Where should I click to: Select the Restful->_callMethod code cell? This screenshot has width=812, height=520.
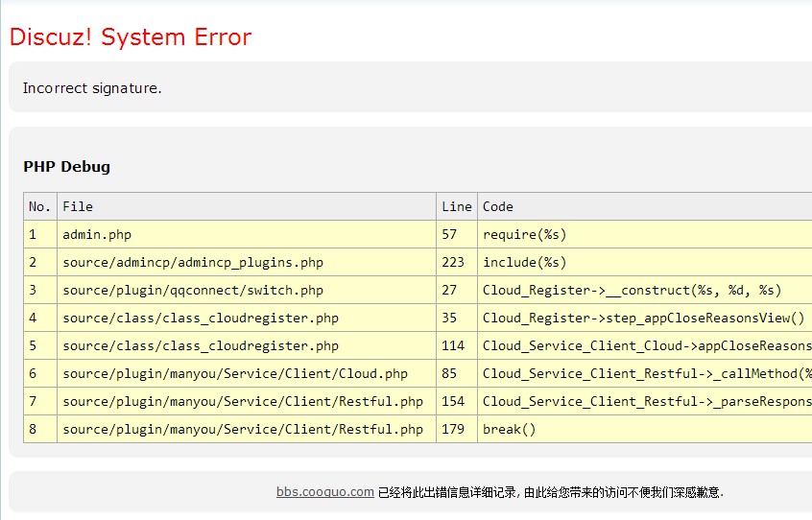click(x=645, y=373)
